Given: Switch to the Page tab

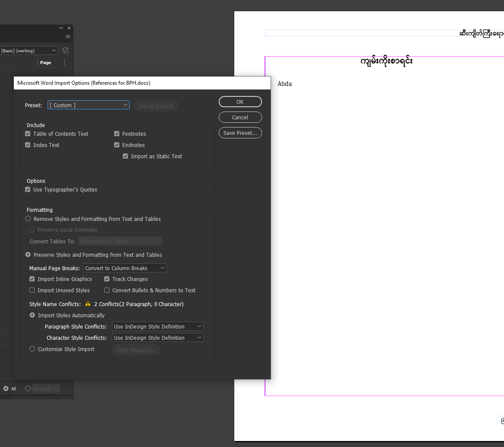Looking at the screenshot, I should click(45, 62).
